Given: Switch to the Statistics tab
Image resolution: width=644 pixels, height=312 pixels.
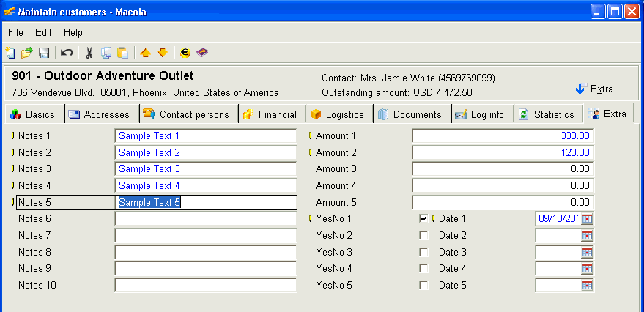Looking at the screenshot, I should tap(548, 114).
